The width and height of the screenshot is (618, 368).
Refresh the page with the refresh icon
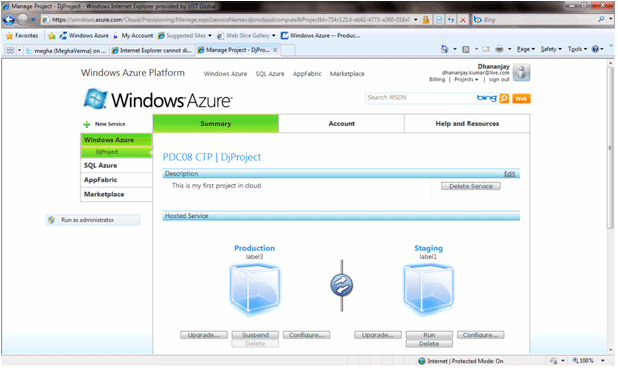click(x=451, y=20)
